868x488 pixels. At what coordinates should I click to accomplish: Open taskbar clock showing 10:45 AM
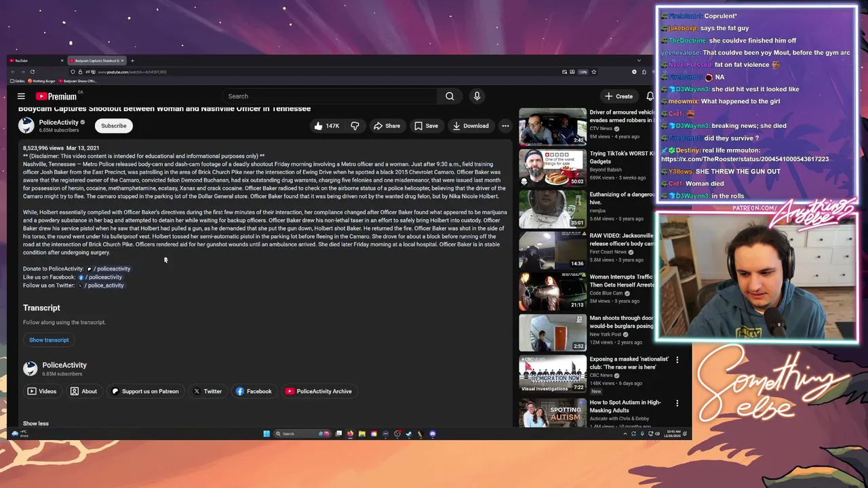[x=673, y=434]
